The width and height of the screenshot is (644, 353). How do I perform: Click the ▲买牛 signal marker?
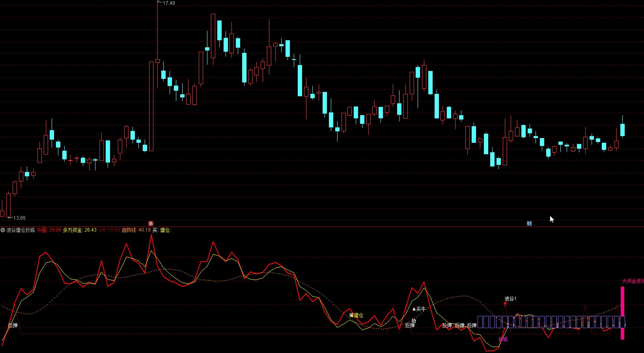pyautogui.click(x=419, y=309)
